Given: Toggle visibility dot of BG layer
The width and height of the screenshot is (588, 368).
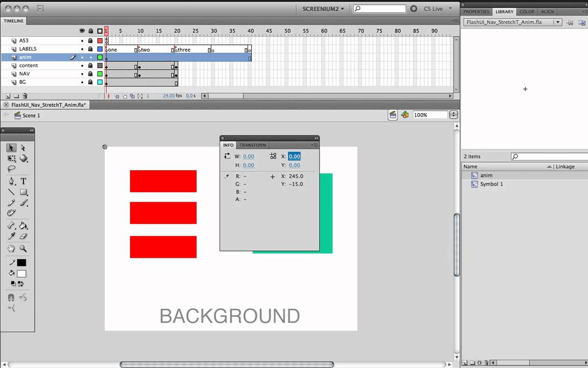Looking at the screenshot, I should click(x=82, y=82).
